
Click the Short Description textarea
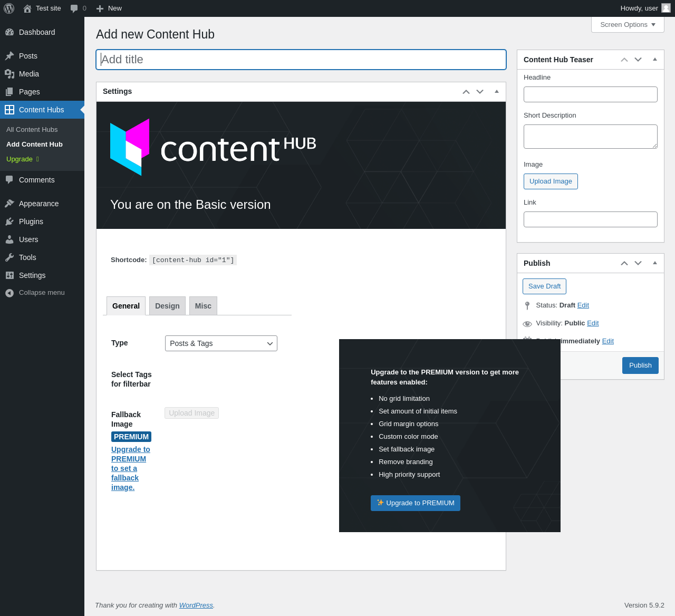tap(591, 137)
